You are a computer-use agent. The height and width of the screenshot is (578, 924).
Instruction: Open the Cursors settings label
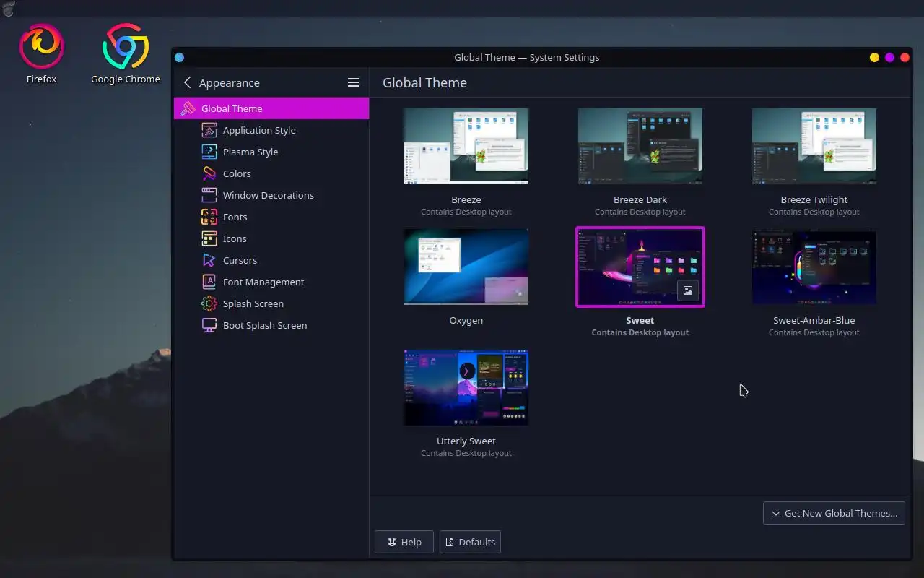[240, 260]
